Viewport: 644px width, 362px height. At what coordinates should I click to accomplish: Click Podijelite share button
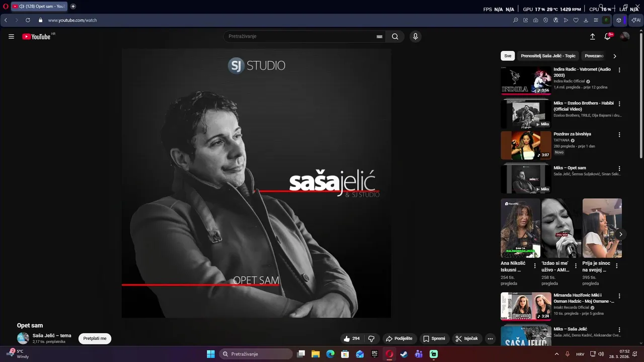pos(399,338)
